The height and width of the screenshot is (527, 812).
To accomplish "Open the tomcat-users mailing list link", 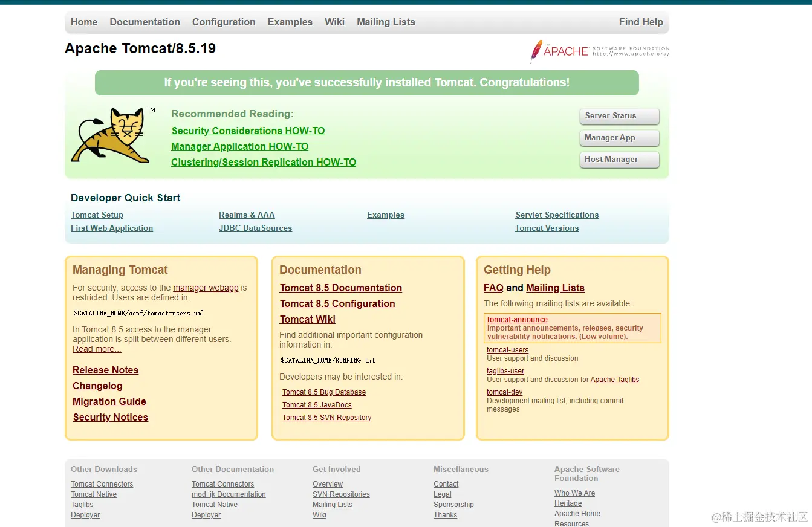I will click(x=508, y=350).
